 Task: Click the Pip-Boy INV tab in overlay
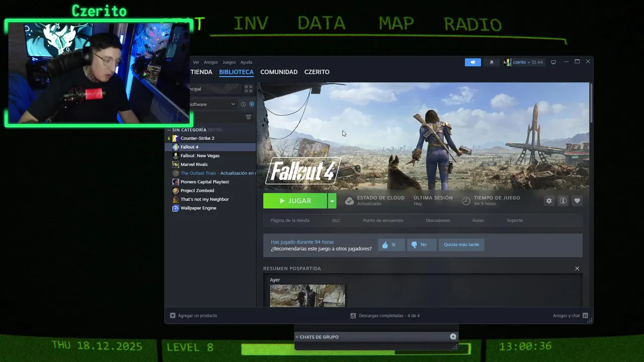pos(251,24)
